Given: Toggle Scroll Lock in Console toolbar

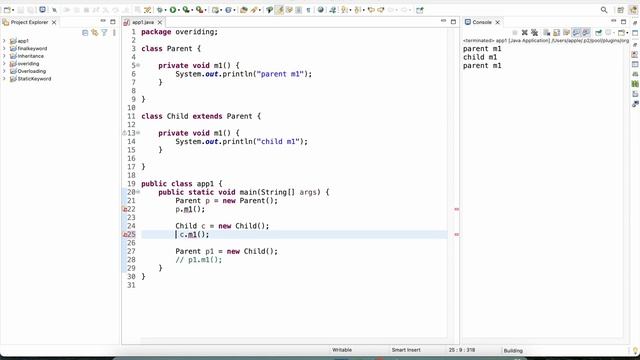Looking at the screenshot, I should (556, 33).
